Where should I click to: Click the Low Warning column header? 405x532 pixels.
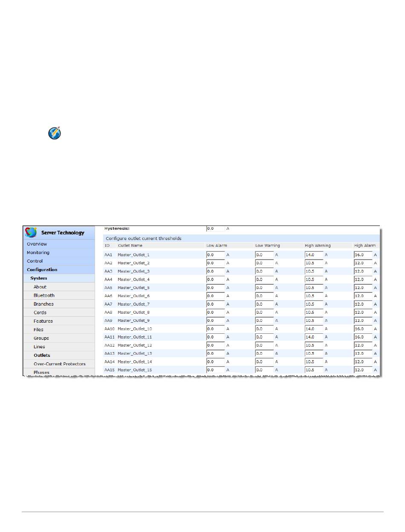click(x=268, y=246)
